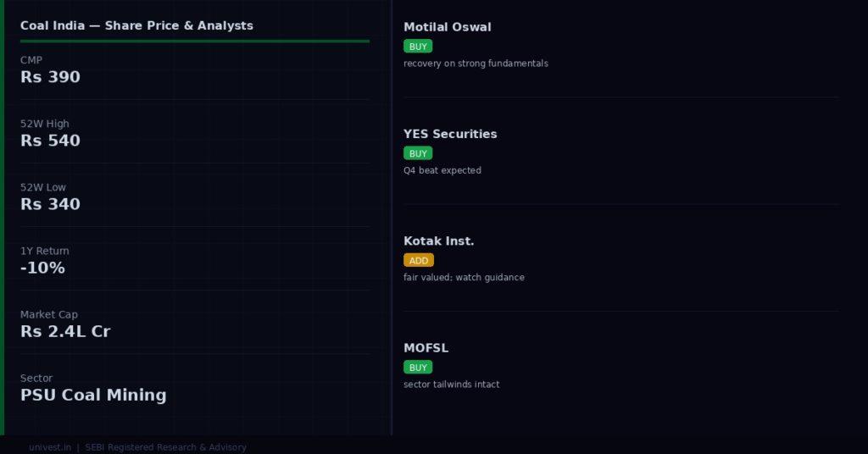The width and height of the screenshot is (868, 454).
Task: Click the 'Coal India — Share Price & Analysts' heading
Action: 136,25
